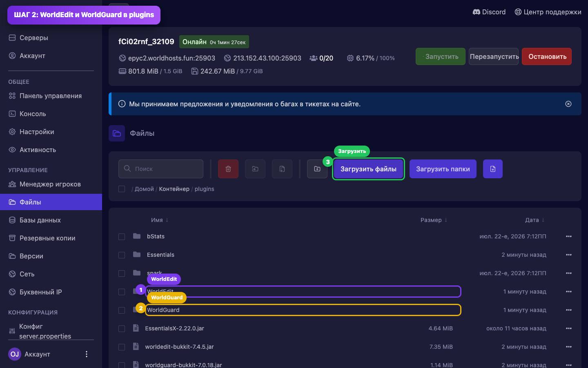This screenshot has width=588, height=368.
Task: Click the move files toolbar icon
Action: click(255, 169)
